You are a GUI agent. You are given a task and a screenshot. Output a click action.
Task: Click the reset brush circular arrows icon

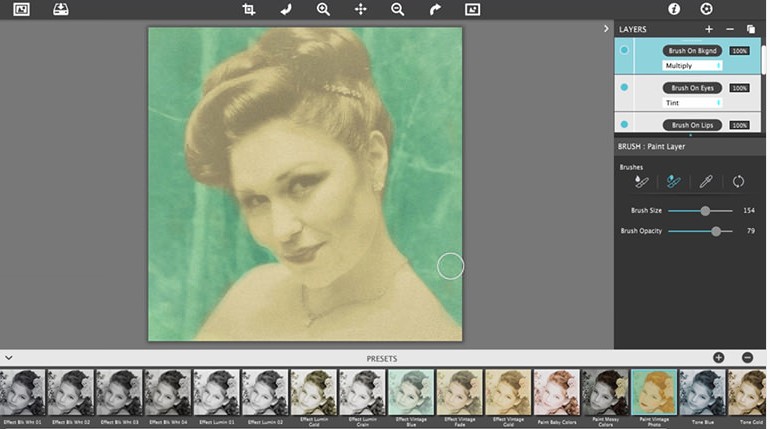738,182
